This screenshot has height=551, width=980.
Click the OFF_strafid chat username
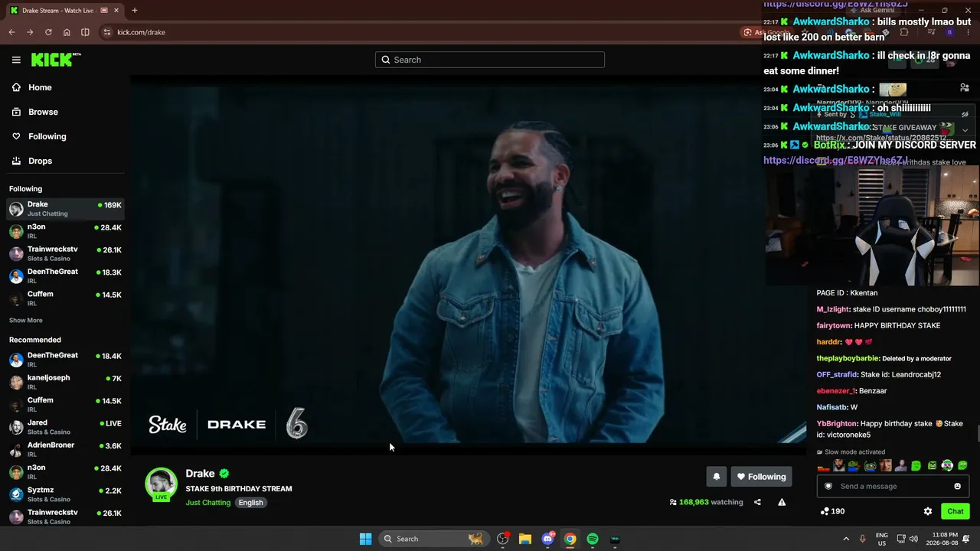click(x=837, y=375)
